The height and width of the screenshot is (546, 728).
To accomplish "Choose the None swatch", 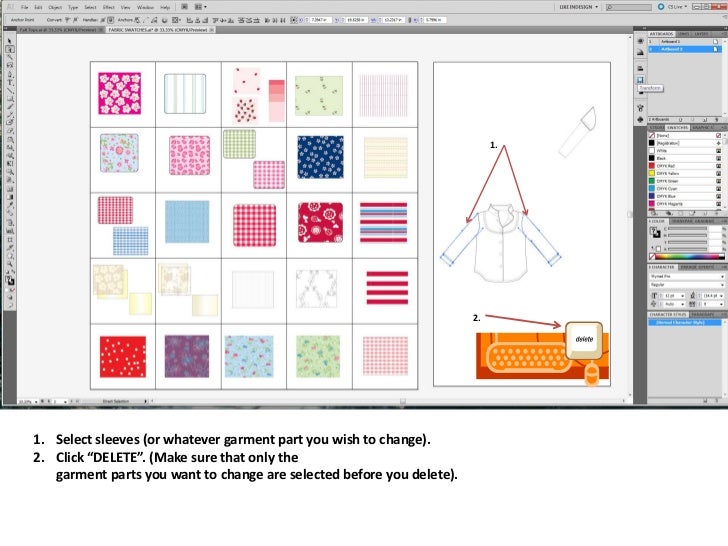I will coord(685,136).
